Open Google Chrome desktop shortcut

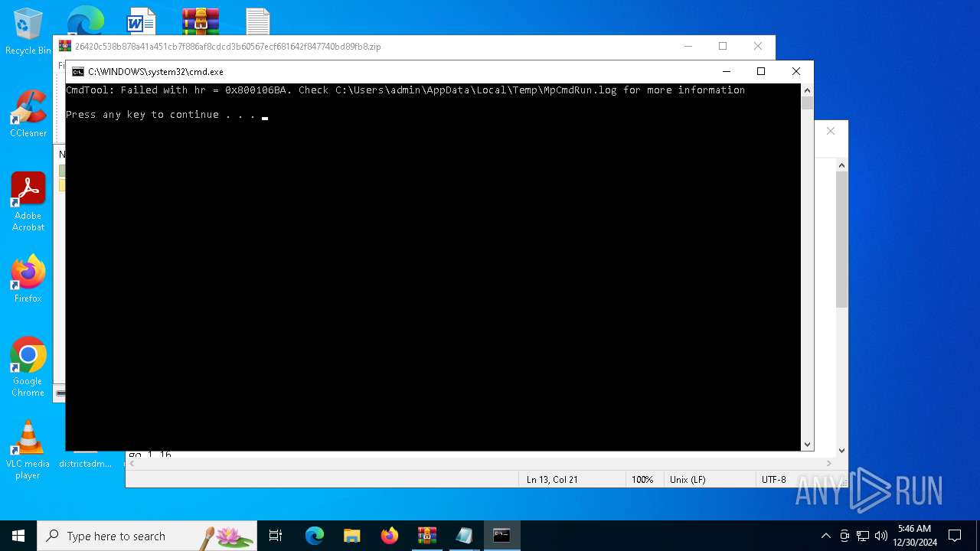coord(28,367)
